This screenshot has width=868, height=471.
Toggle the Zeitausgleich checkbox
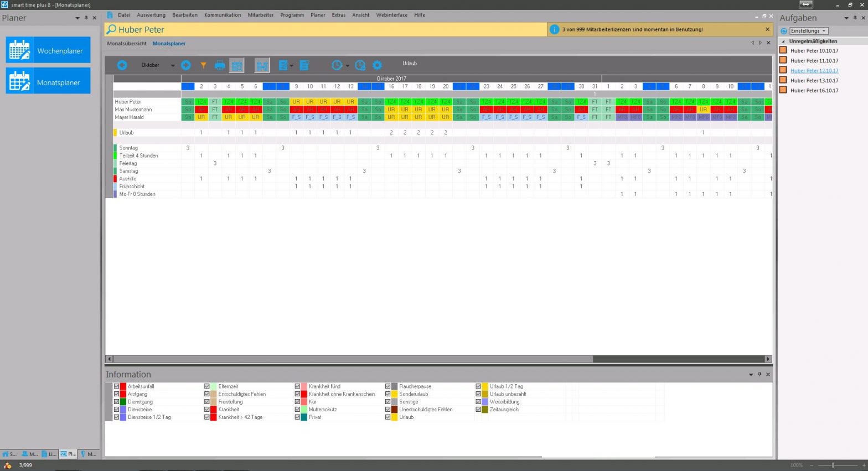478,410
